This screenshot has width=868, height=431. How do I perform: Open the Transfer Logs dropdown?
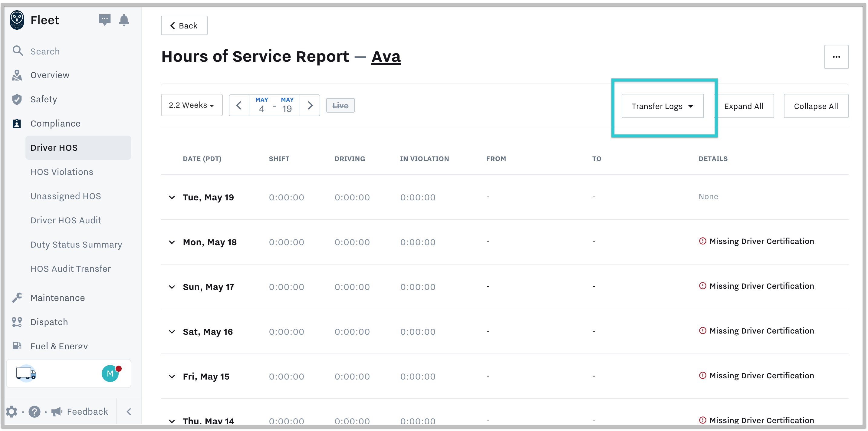pyautogui.click(x=662, y=106)
